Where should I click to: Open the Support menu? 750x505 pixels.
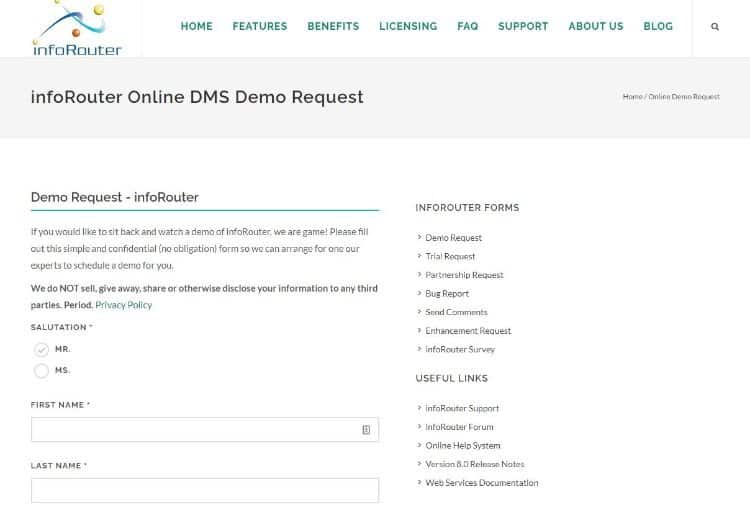pyautogui.click(x=523, y=27)
